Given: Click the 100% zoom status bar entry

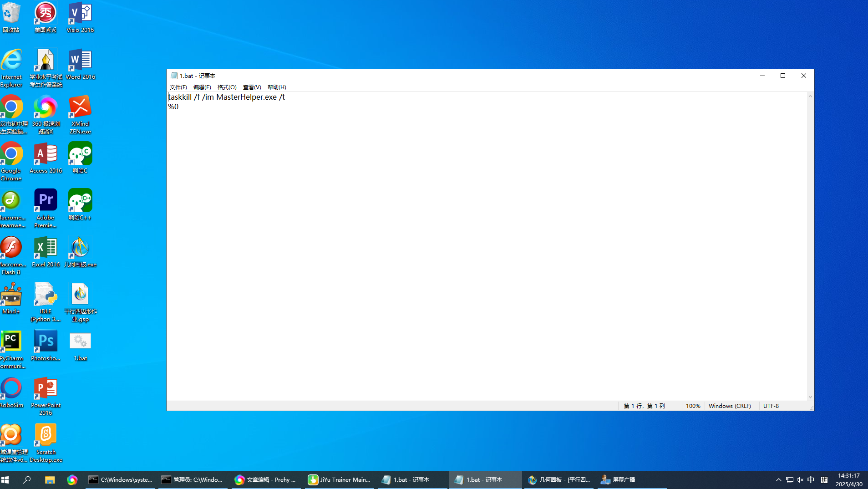Looking at the screenshot, I should click(x=693, y=406).
